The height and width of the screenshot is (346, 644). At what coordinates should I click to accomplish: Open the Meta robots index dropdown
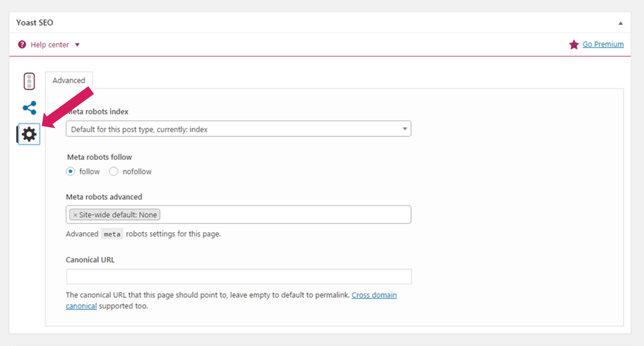point(239,129)
